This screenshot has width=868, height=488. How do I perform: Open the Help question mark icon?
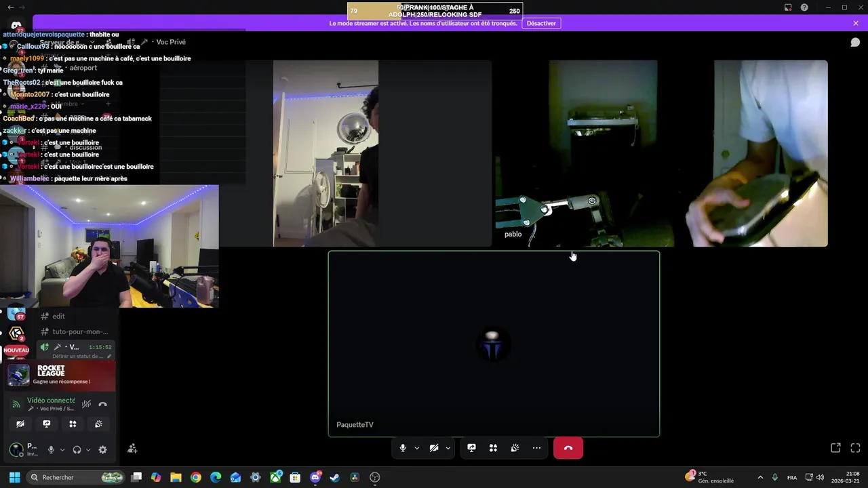coord(804,7)
